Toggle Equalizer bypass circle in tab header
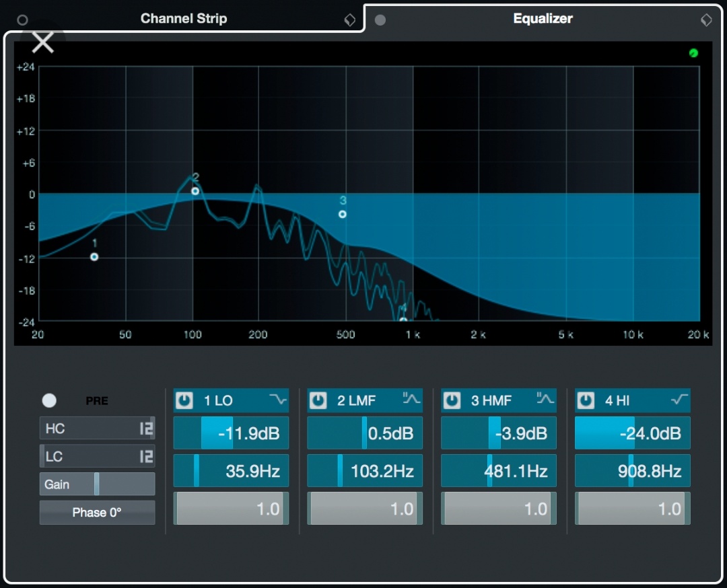727x588 pixels. [x=380, y=20]
